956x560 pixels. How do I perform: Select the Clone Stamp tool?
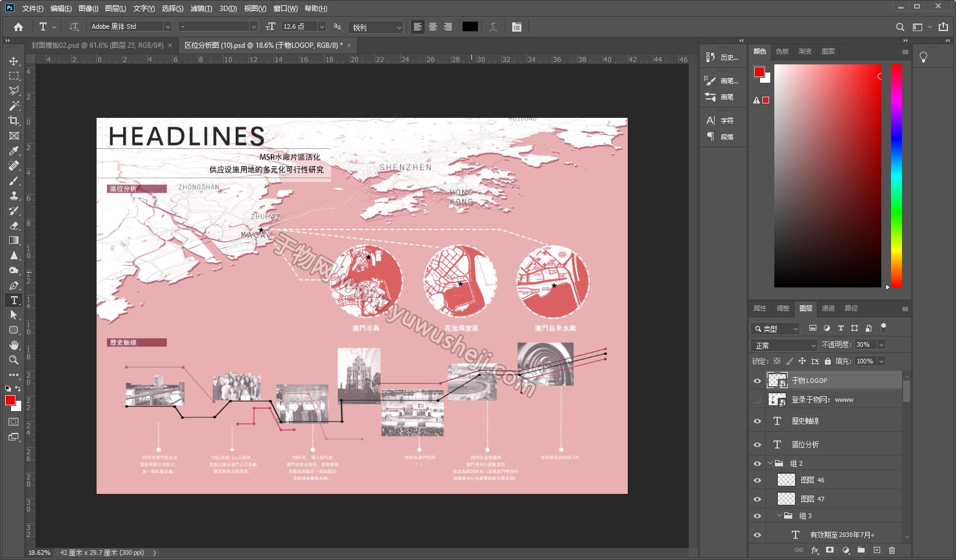(x=14, y=195)
